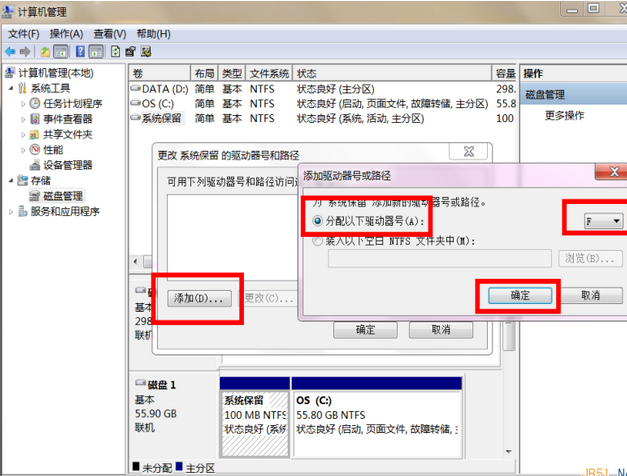Open the 操作(A) menu
627x476 pixels.
(x=66, y=33)
